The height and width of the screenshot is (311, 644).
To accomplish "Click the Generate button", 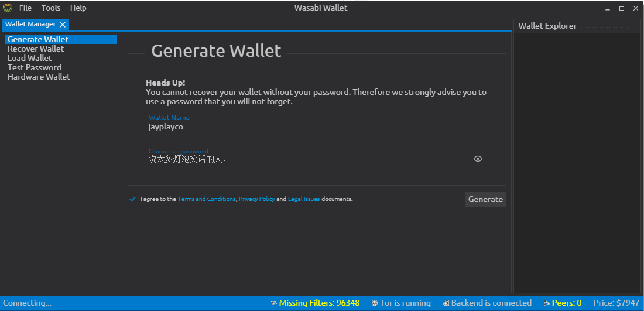I will click(485, 199).
